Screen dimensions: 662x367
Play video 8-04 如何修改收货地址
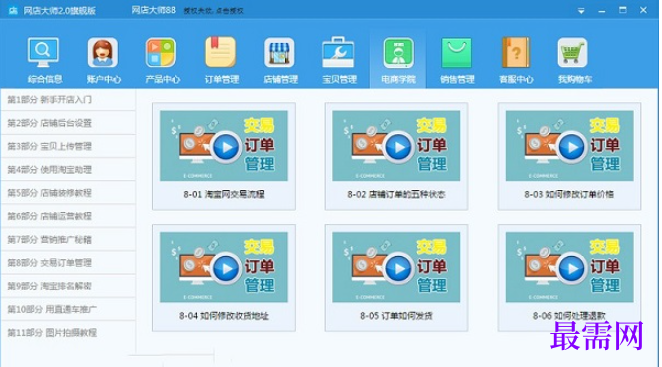226,268
